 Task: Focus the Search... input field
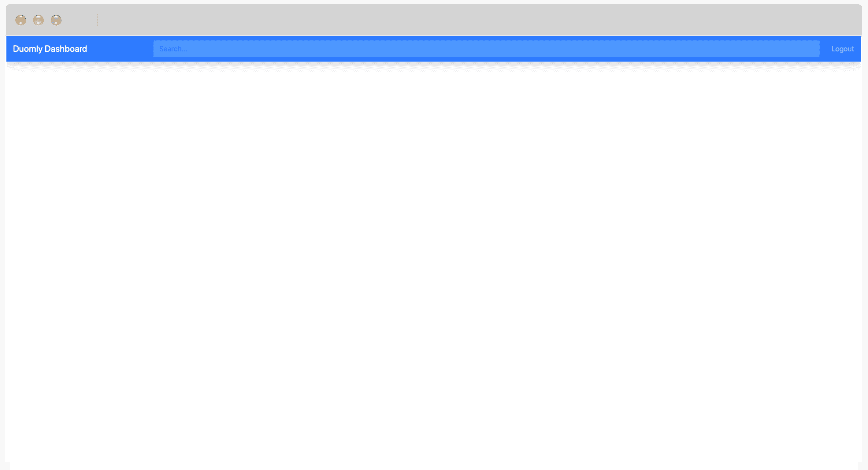click(486, 49)
